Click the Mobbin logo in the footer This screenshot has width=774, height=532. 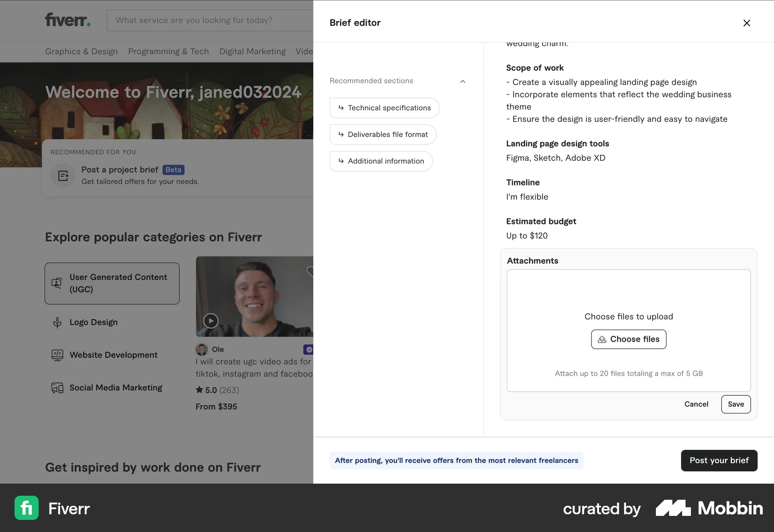[x=708, y=509]
